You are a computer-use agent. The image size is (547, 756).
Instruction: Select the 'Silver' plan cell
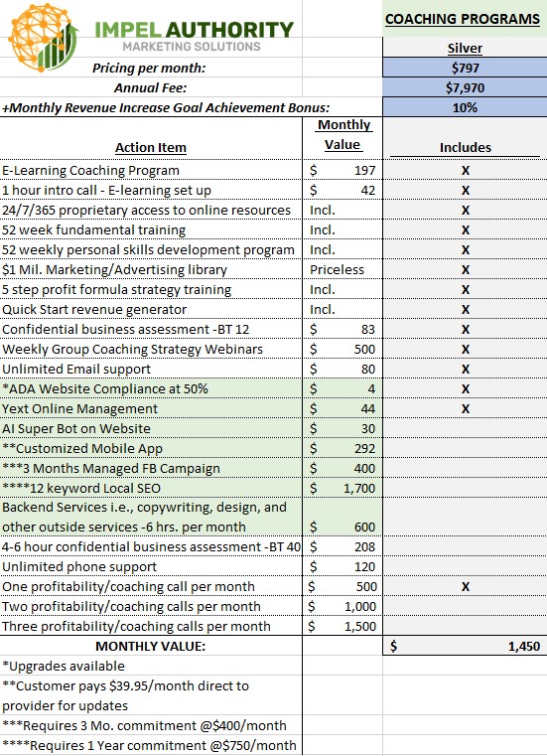[465, 49]
